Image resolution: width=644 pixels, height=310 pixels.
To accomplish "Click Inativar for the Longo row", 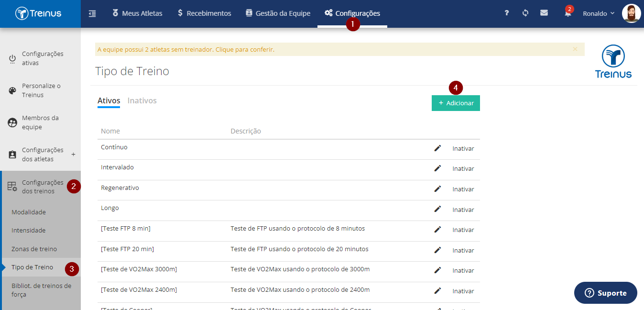I will [463, 210].
